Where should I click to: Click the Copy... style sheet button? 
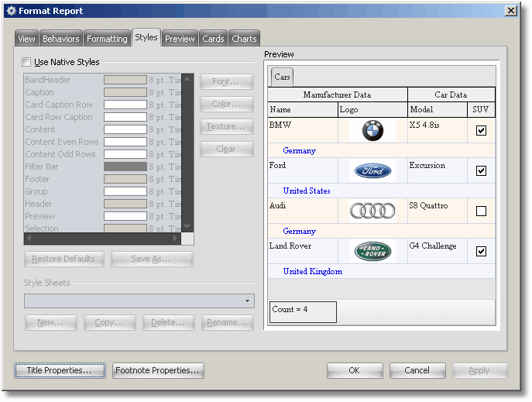tap(110, 323)
